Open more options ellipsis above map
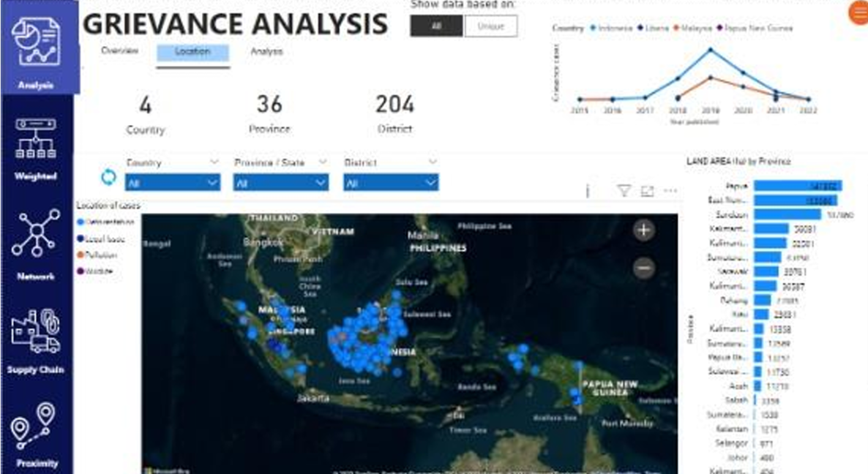Image resolution: width=868 pixels, height=474 pixels. pos(670,191)
